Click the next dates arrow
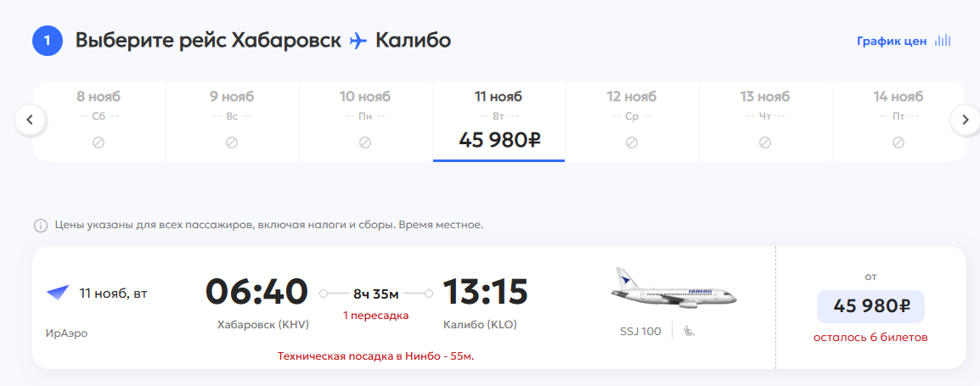This screenshot has width=980, height=386. point(965,120)
